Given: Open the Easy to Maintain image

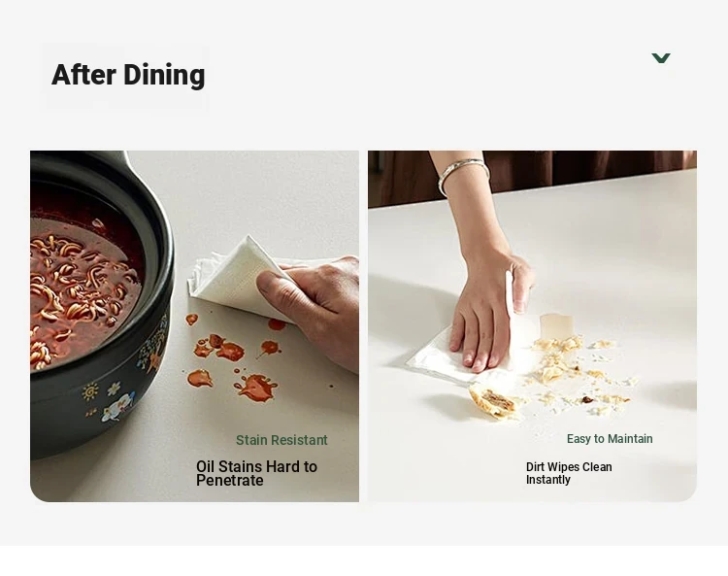Looking at the screenshot, I should coord(532,326).
